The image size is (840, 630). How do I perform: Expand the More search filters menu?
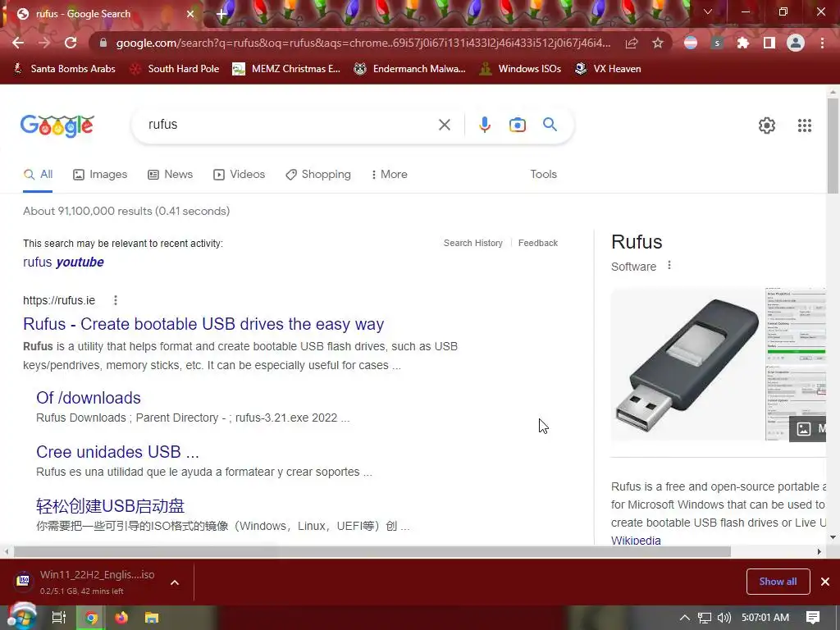[390, 175]
